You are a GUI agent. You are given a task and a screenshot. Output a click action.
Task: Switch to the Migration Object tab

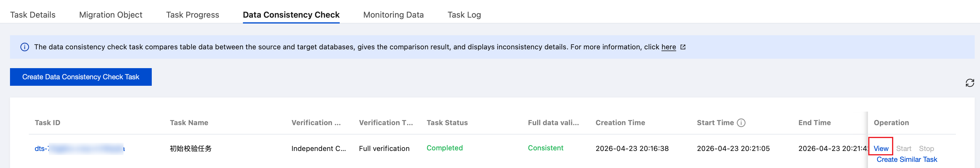[x=111, y=15]
